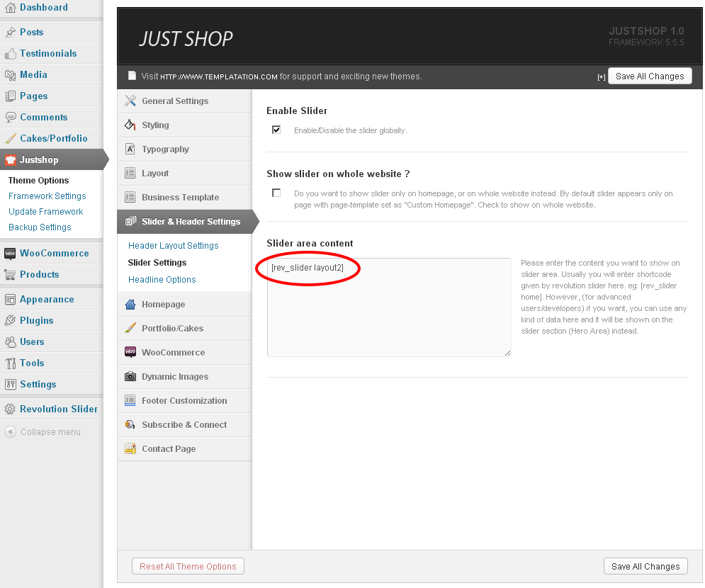Image resolution: width=705 pixels, height=588 pixels.
Task: Open the templatation.com support link
Action: pos(218,77)
